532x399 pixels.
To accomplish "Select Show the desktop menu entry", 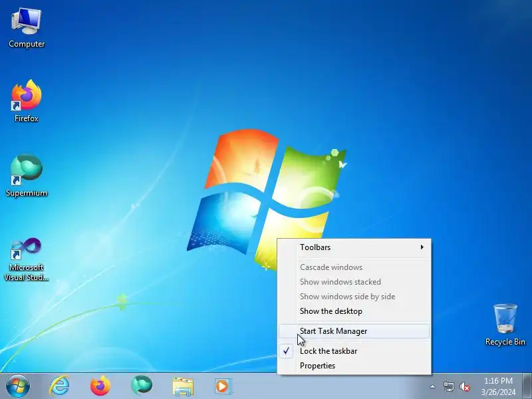I will point(354,311).
